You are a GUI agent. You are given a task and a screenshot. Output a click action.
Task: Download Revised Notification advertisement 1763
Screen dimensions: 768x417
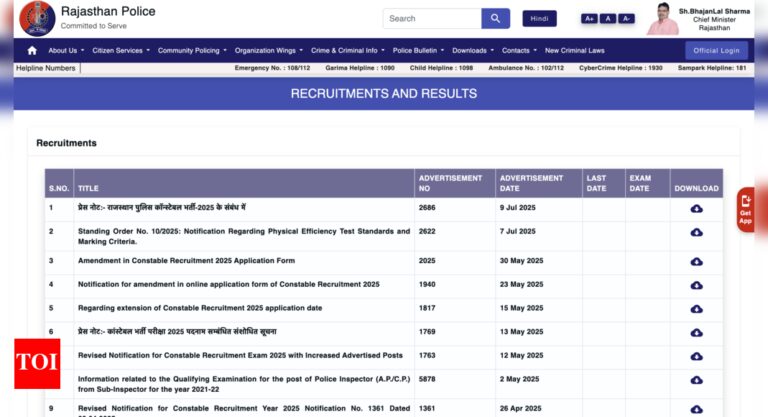tap(696, 356)
